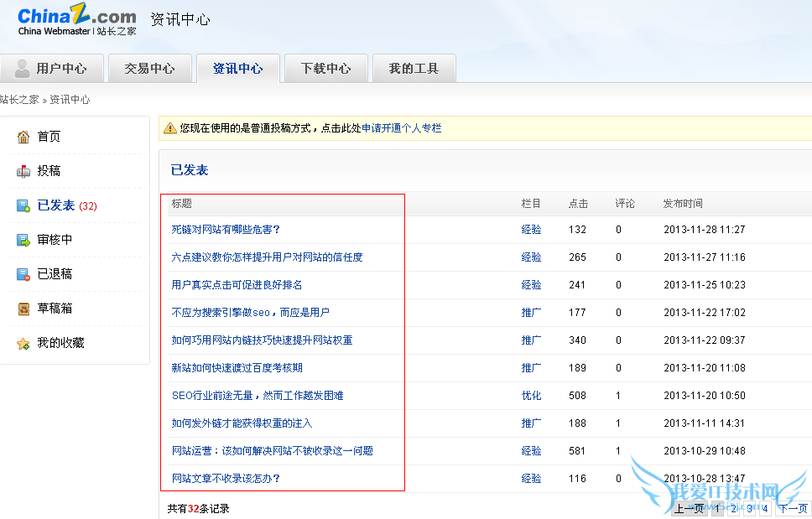Screen dimensions: 812x519
Task: Click the 下一页 pagination button
Action: click(x=794, y=508)
